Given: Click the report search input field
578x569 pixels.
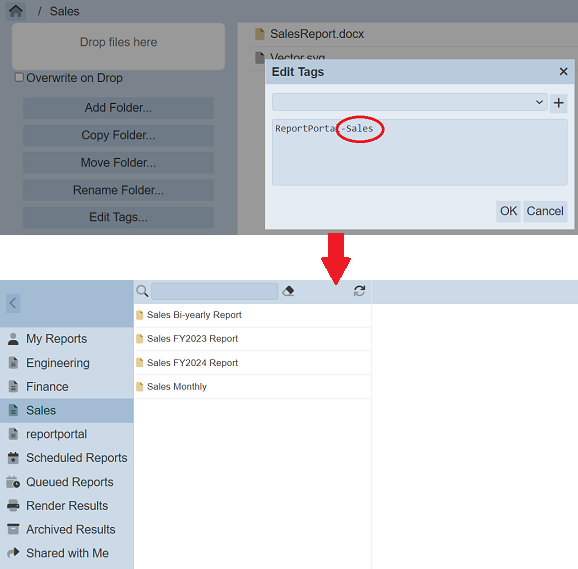Looking at the screenshot, I should click(215, 291).
